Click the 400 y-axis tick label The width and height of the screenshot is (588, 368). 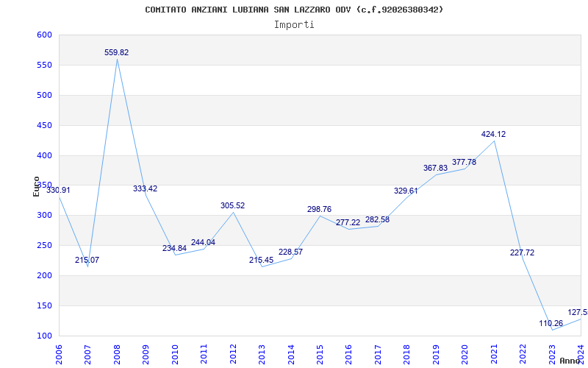pos(44,155)
